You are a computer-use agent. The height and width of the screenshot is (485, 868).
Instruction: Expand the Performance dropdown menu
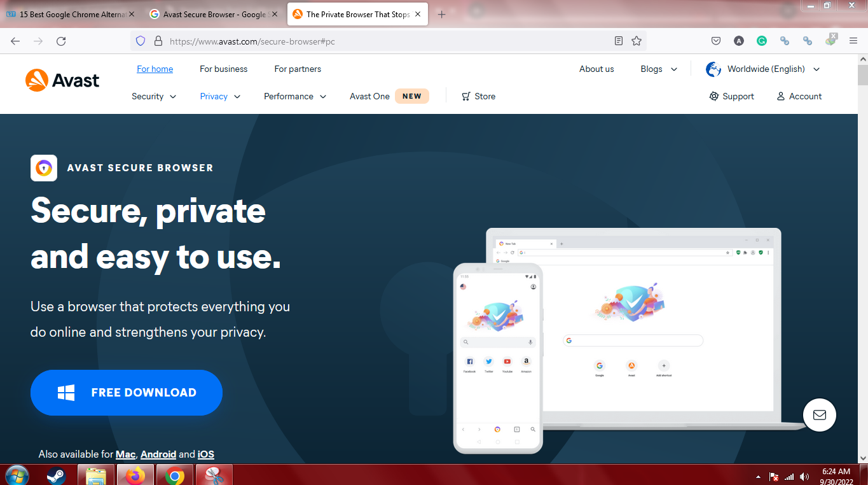coord(295,96)
